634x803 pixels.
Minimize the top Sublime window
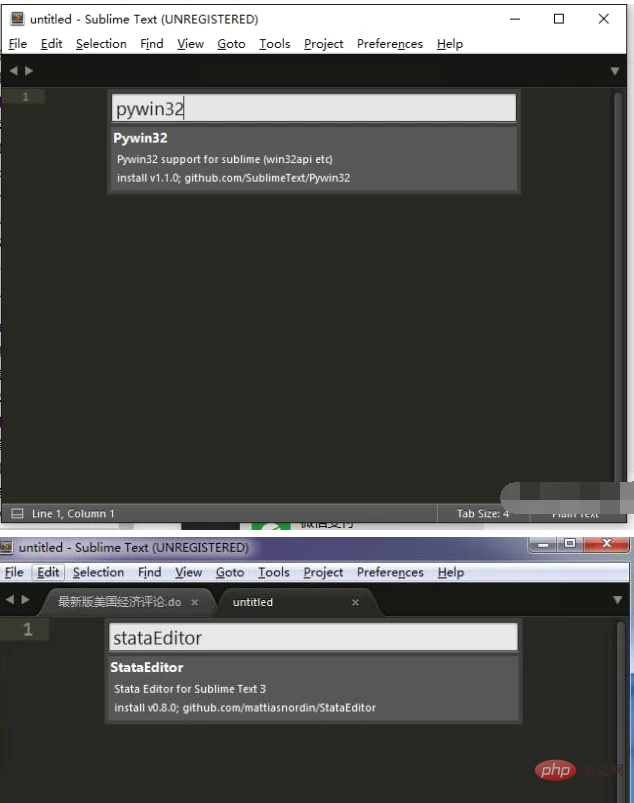click(x=515, y=19)
